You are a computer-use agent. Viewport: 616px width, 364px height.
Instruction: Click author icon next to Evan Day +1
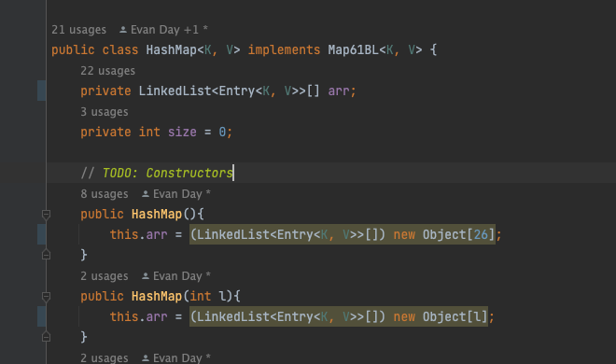coord(123,30)
